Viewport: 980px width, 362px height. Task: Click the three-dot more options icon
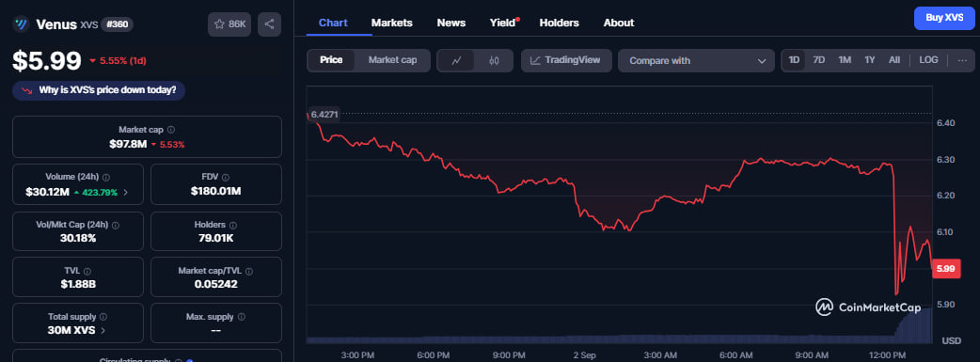962,60
